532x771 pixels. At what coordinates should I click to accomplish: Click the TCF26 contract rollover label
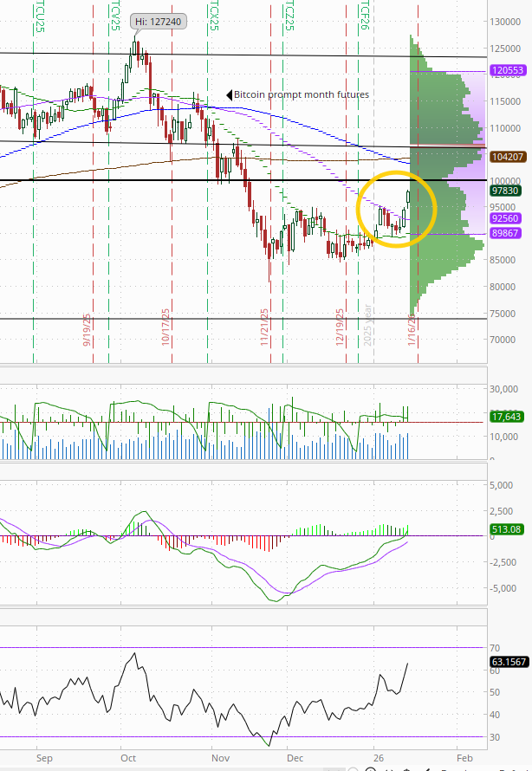click(365, 15)
